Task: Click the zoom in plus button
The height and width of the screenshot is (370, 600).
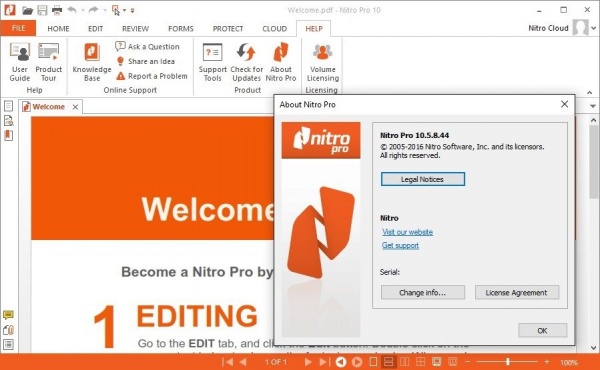Action: tap(547, 362)
